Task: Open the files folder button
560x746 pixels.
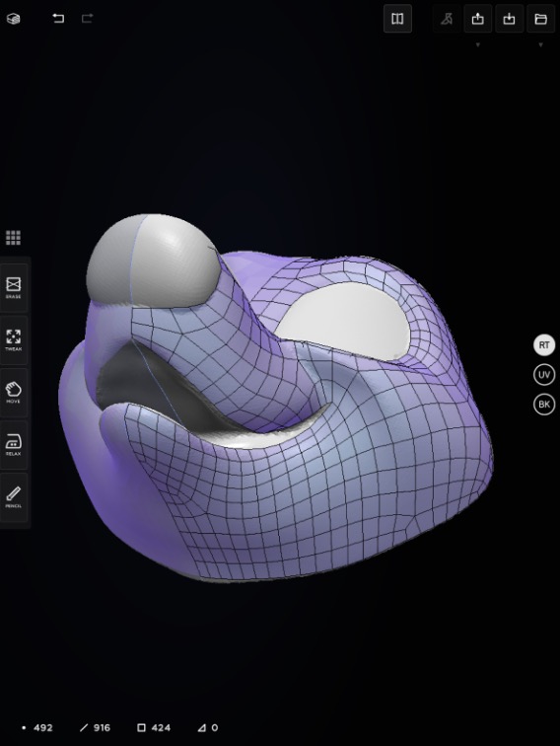Action: coord(540,19)
